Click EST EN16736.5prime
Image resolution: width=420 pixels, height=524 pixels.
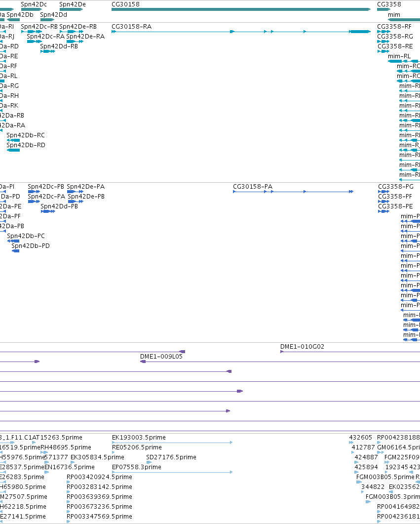point(70,467)
